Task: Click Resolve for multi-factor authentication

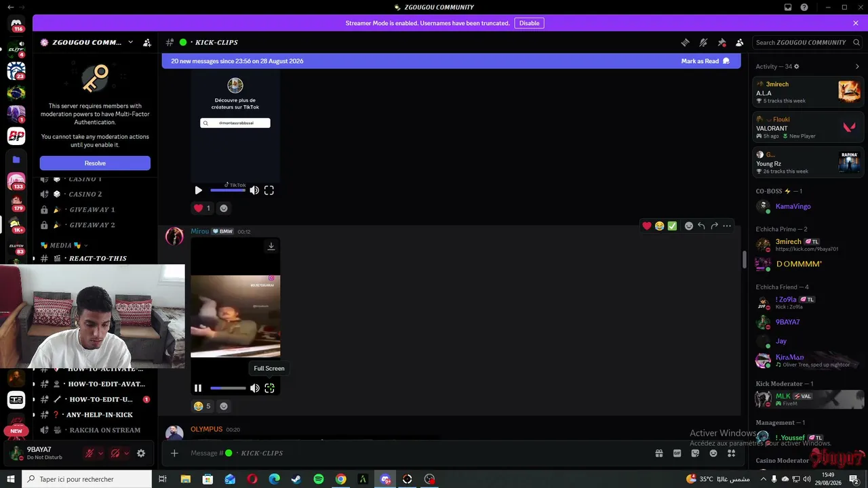Action: (95, 163)
